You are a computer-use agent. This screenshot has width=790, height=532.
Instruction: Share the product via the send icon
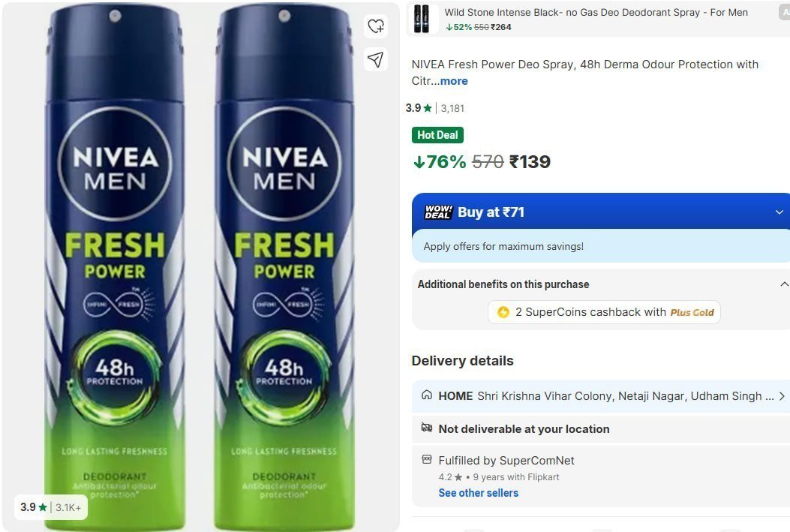(x=376, y=60)
